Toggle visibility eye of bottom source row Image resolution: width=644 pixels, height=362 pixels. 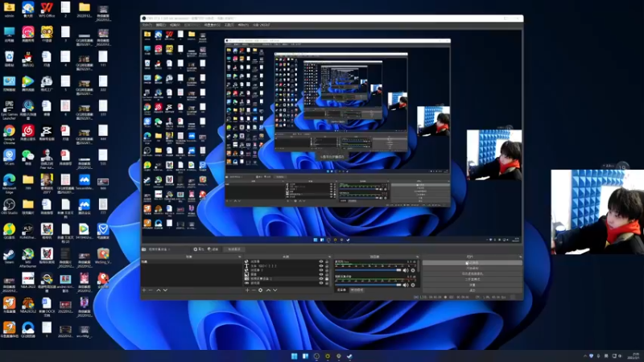[x=320, y=283]
